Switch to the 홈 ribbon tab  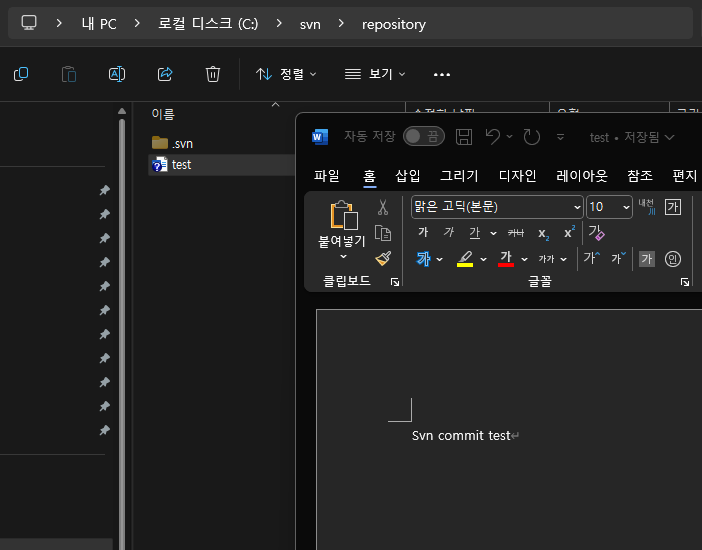[x=369, y=176]
